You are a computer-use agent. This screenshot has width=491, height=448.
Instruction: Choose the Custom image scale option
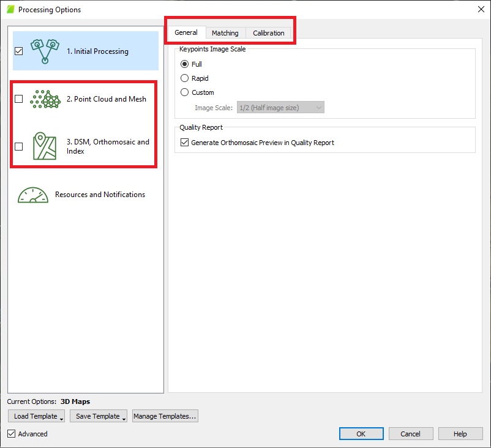click(185, 92)
